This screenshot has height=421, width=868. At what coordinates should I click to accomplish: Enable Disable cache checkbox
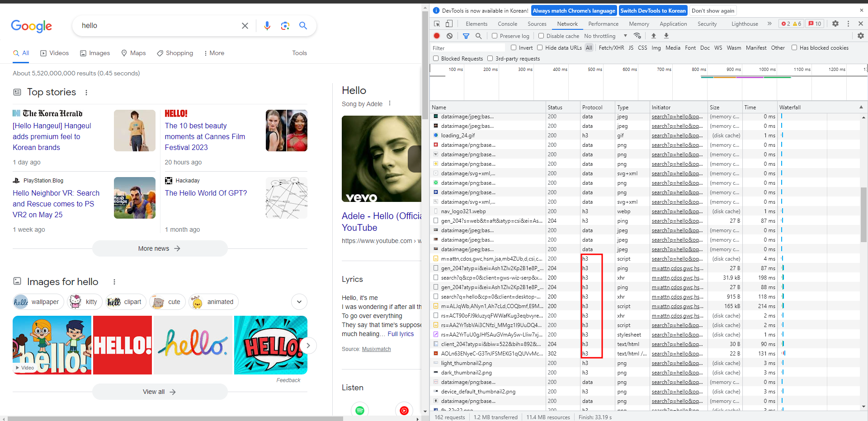(x=541, y=36)
